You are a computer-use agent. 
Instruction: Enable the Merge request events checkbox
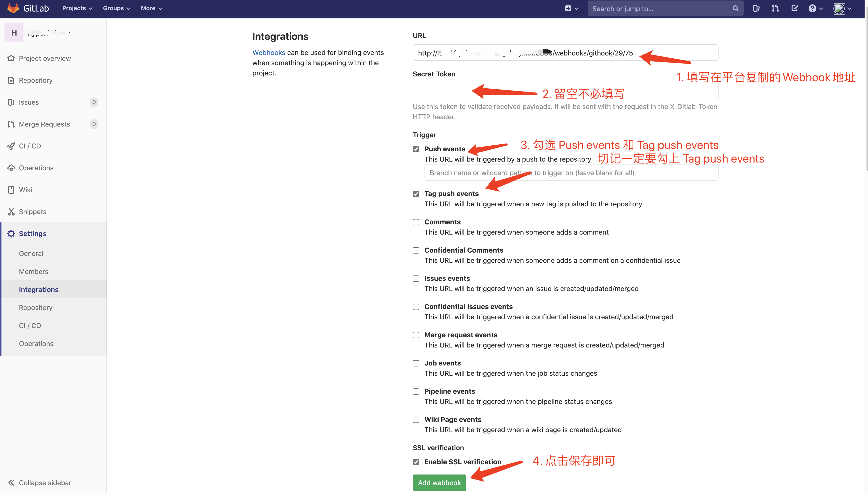416,335
